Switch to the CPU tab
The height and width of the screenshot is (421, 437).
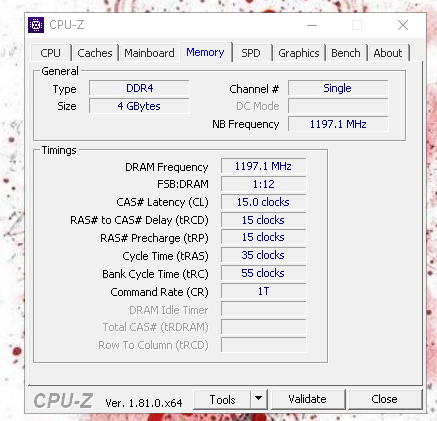pyautogui.click(x=51, y=53)
